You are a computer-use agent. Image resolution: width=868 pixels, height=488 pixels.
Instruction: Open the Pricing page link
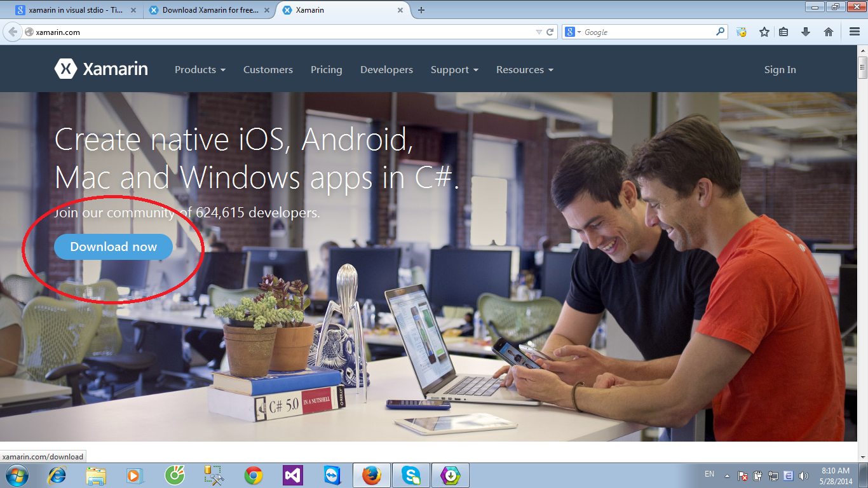[x=327, y=70]
